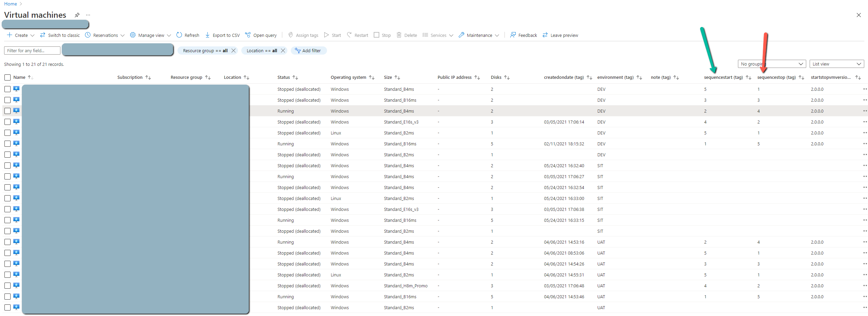Check the select-all checkbox in the table header

(x=8, y=77)
